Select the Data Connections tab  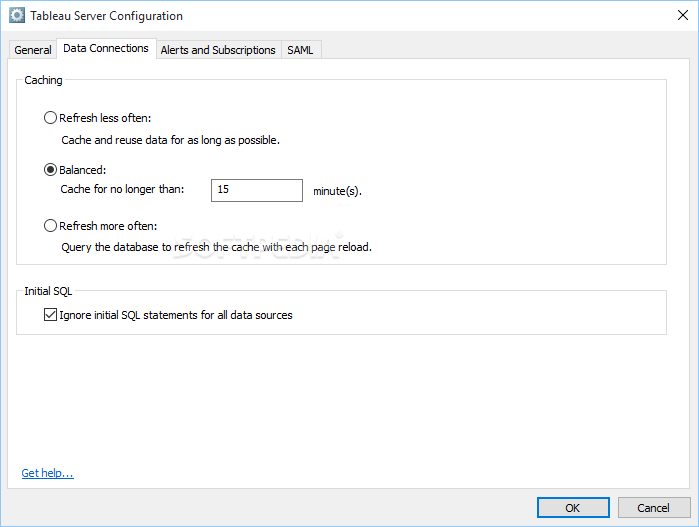coord(106,48)
